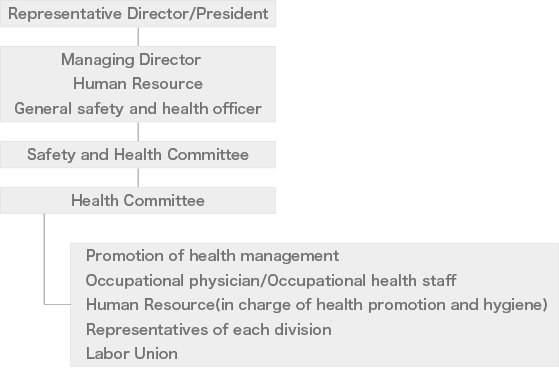559x390 pixels.
Task: Click the Safety and Health Committee box
Action: tap(138, 155)
